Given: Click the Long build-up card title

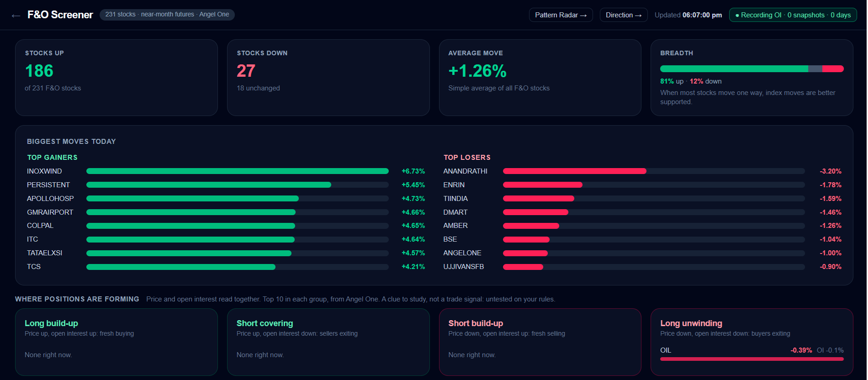Looking at the screenshot, I should tap(51, 323).
